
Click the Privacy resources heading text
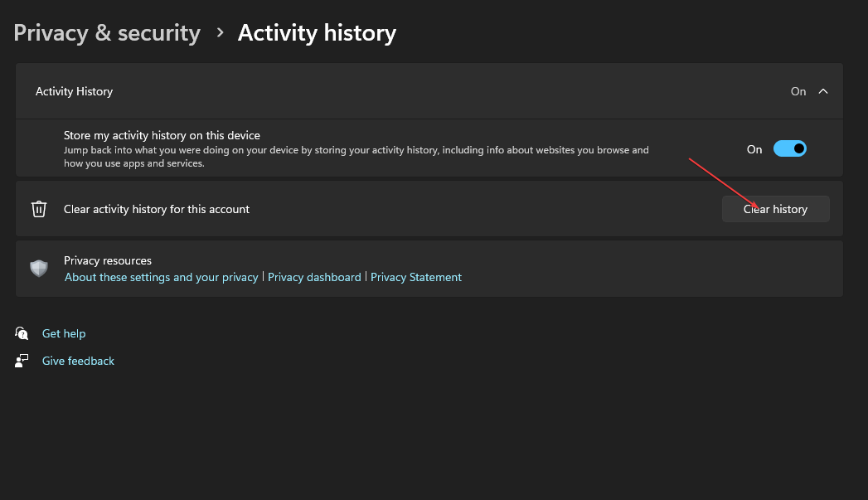click(x=108, y=260)
